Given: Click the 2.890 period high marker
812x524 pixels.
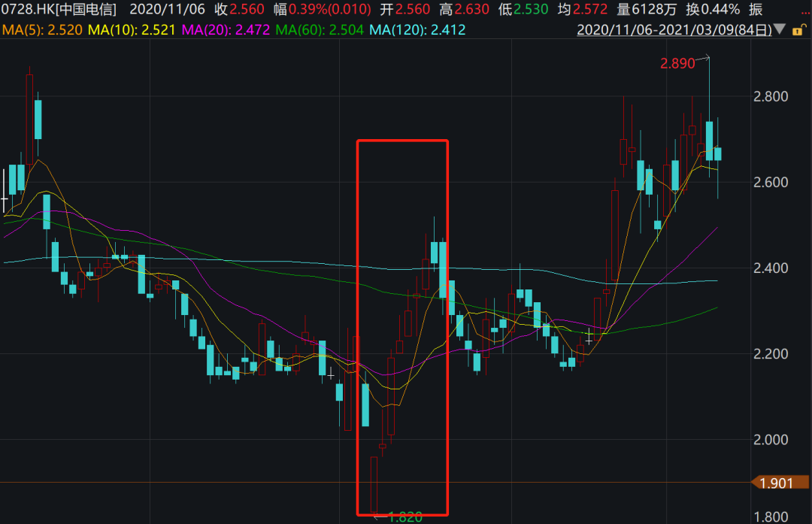Looking at the screenshot, I should coord(677,64).
